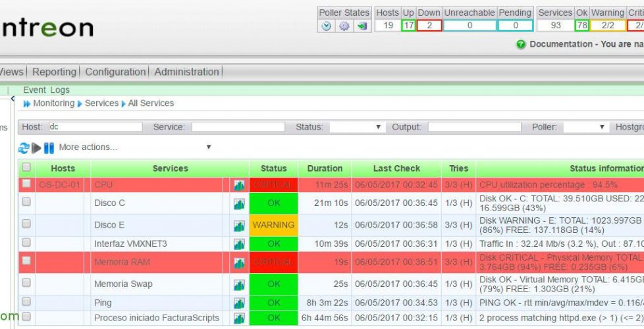
Task: Click the poller green arrow state icon
Action: [x=362, y=26]
